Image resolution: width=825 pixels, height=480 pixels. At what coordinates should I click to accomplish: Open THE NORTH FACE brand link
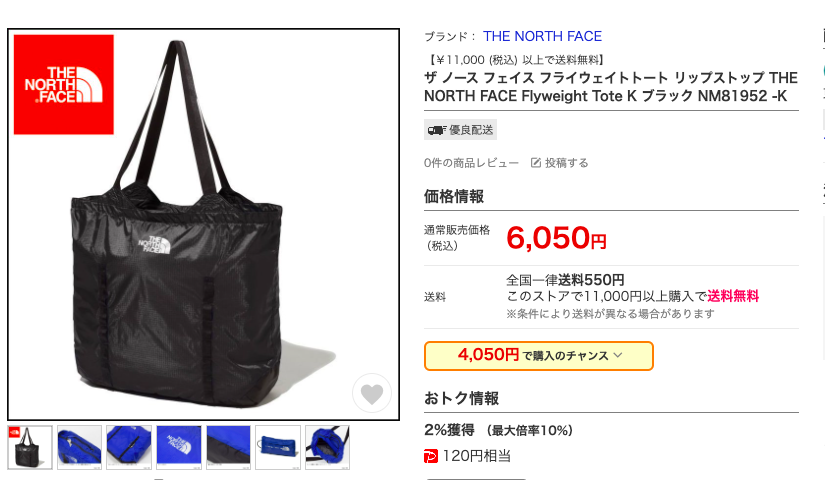(542, 36)
